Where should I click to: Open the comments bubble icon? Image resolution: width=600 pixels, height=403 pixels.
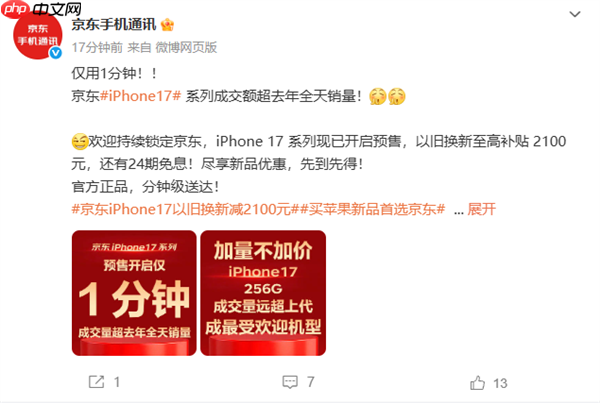pyautogui.click(x=290, y=382)
